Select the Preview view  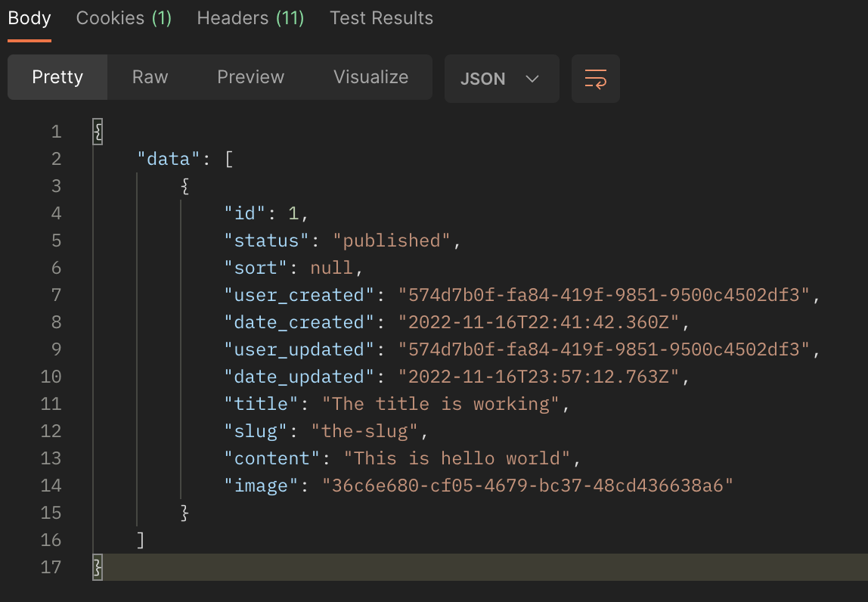coord(251,77)
